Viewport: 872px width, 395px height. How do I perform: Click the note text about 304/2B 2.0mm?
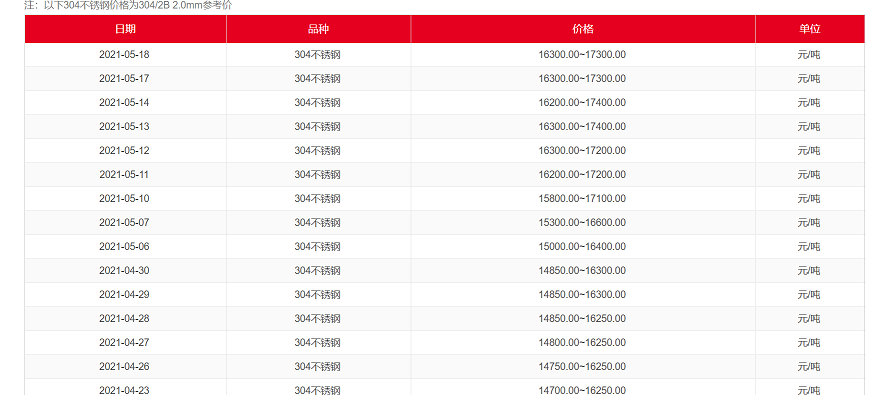click(x=128, y=6)
